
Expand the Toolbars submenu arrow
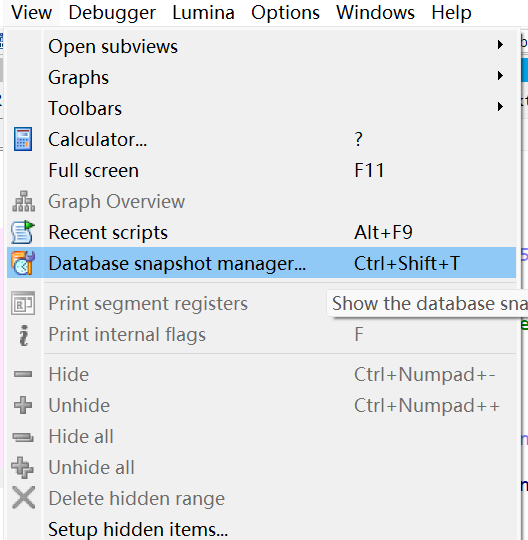click(500, 107)
